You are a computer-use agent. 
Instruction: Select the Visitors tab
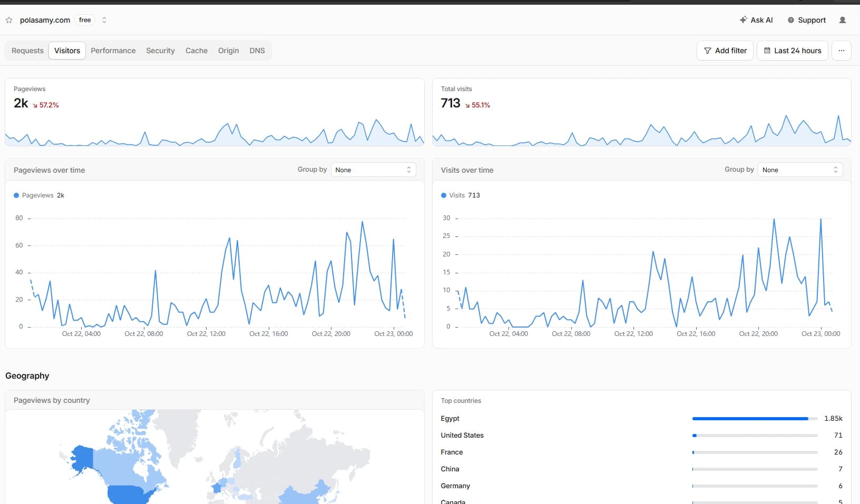(x=67, y=51)
